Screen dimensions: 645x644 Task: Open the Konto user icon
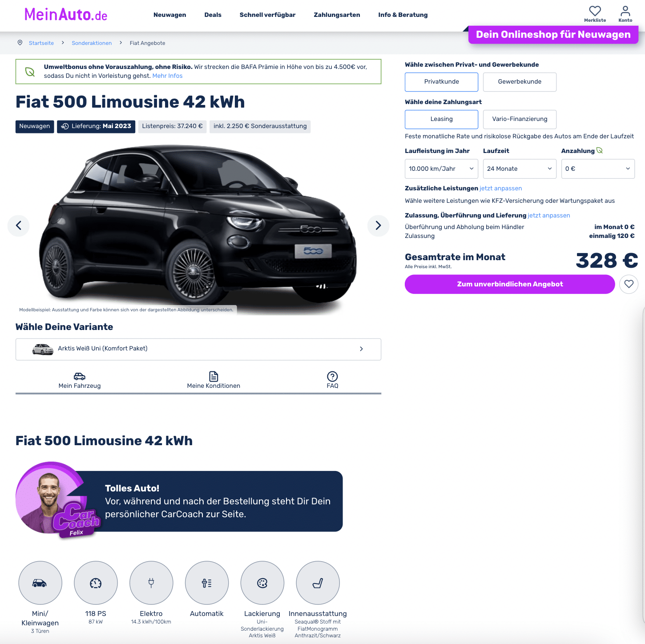pos(625,11)
